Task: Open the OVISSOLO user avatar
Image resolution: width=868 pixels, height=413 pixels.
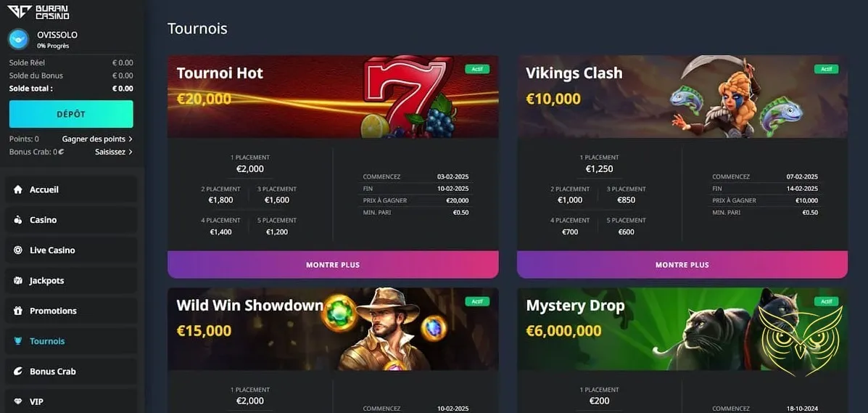Action: pos(19,39)
